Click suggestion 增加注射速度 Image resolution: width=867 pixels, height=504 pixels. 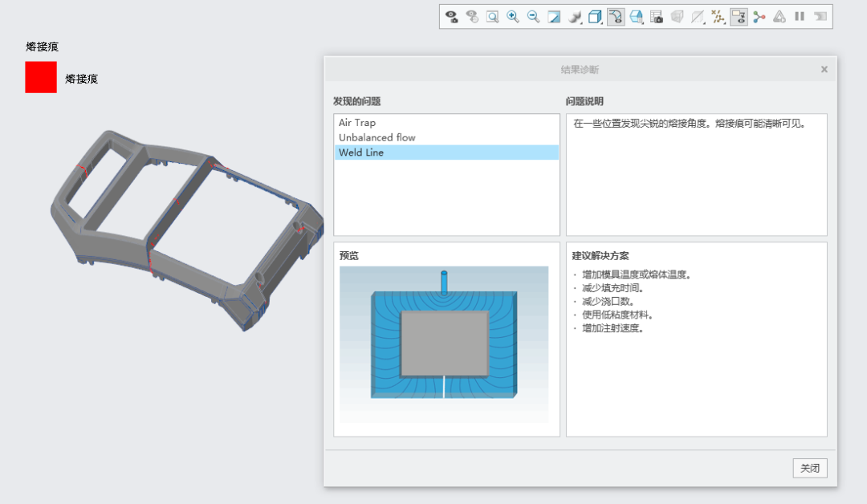[613, 328]
